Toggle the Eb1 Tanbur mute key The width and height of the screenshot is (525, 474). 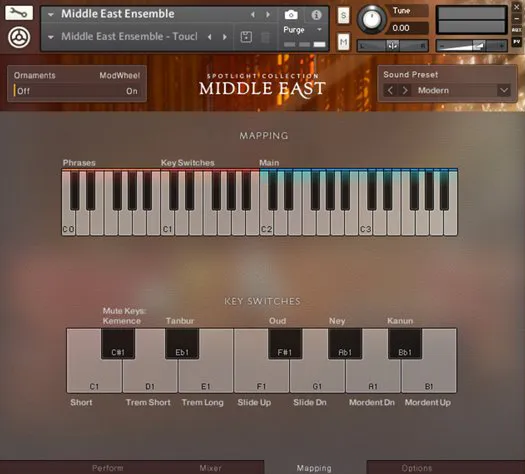tap(182, 344)
